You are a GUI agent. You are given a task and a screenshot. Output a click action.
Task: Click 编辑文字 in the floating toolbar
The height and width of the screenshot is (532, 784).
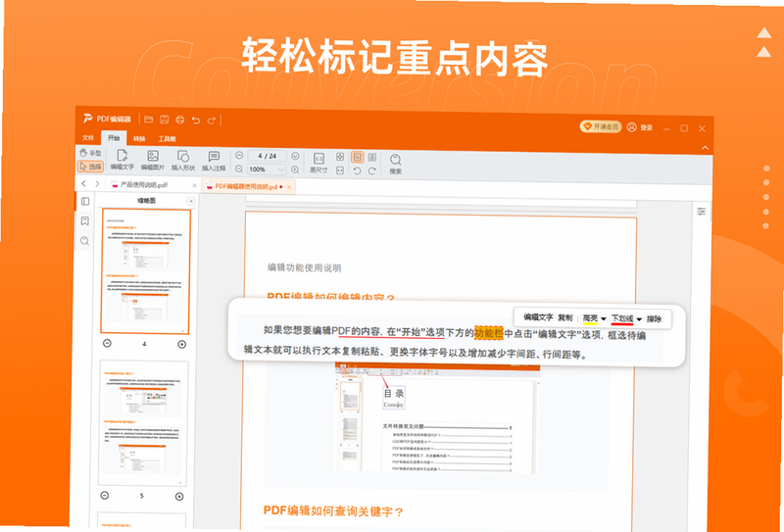coord(538,317)
